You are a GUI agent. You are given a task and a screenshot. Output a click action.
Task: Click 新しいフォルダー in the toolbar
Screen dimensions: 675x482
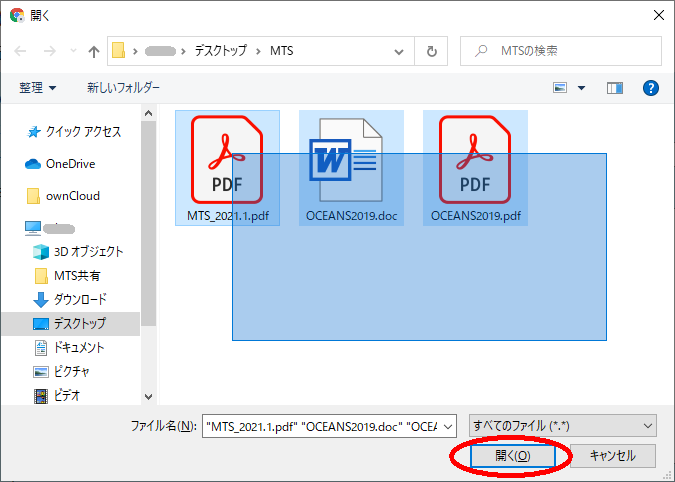[123, 88]
